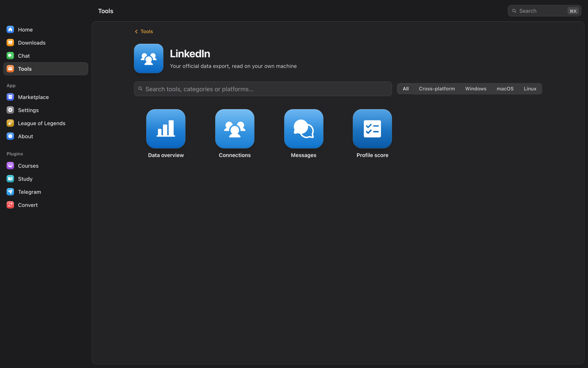Image resolution: width=588 pixels, height=368 pixels.
Task: Open the Downloads sidebar label
Action: pos(32,43)
